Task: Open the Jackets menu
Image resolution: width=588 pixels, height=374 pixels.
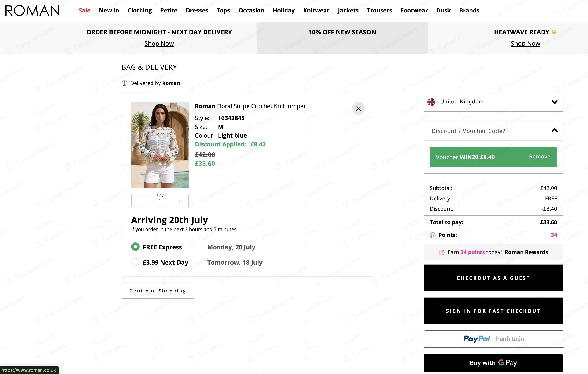Action: tap(348, 11)
